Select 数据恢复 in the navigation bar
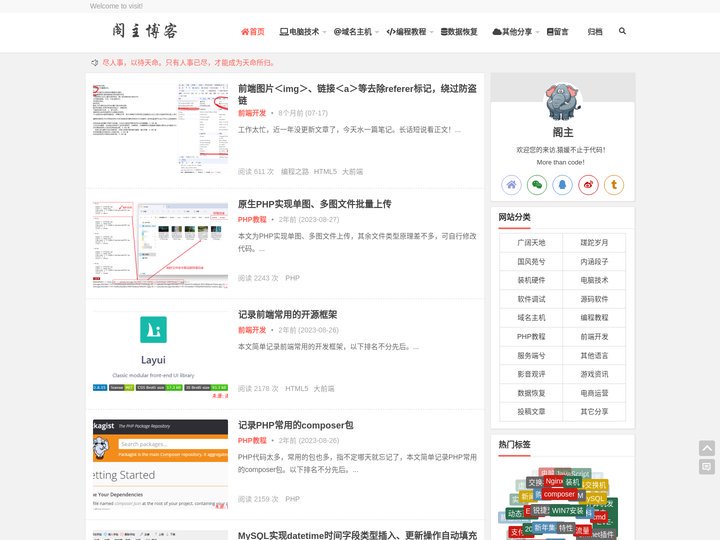Image resolution: width=720 pixels, height=540 pixels. pos(459,32)
